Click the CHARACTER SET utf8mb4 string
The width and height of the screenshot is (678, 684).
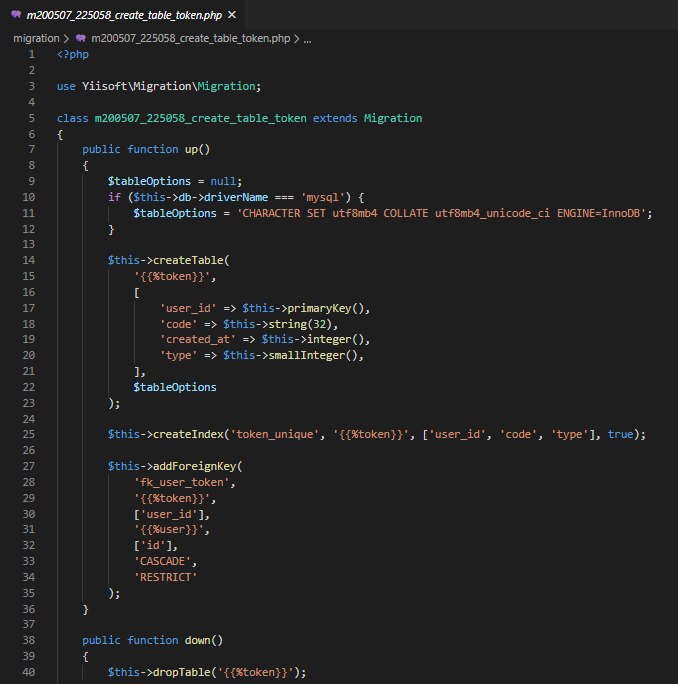point(441,213)
